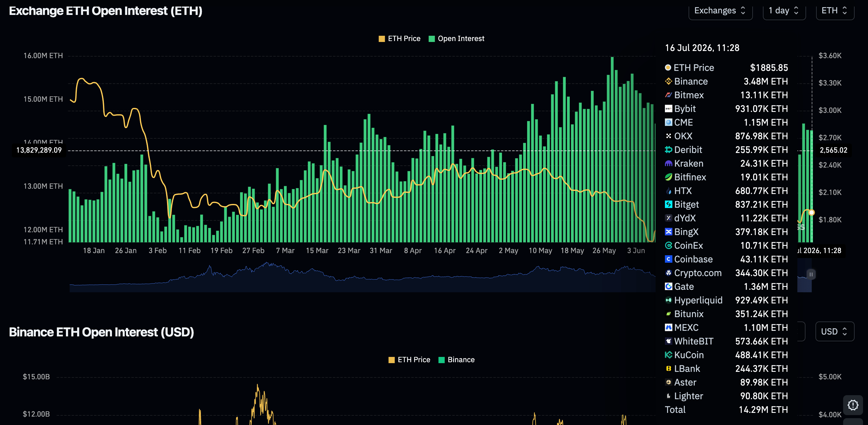The image size is (868, 425).
Task: Click the Coinbase icon in tooltip
Action: pos(668,259)
